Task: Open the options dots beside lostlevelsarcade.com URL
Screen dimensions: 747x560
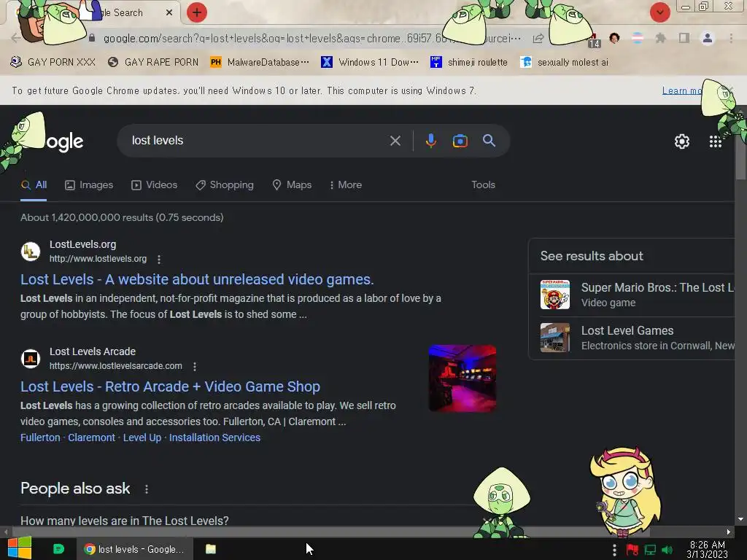Action: tap(194, 366)
